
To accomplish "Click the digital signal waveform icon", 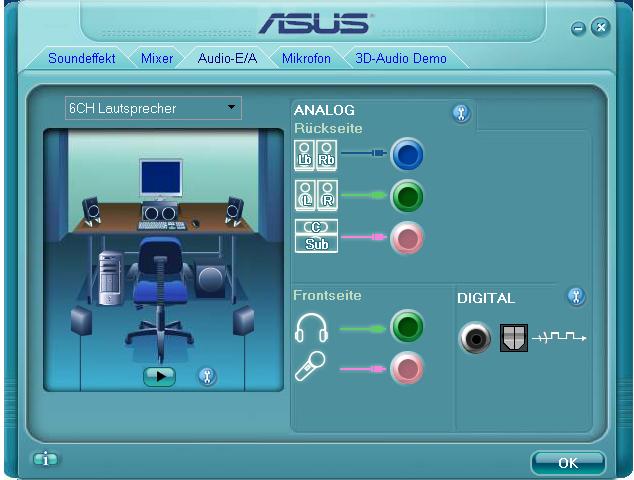I will coord(559,336).
